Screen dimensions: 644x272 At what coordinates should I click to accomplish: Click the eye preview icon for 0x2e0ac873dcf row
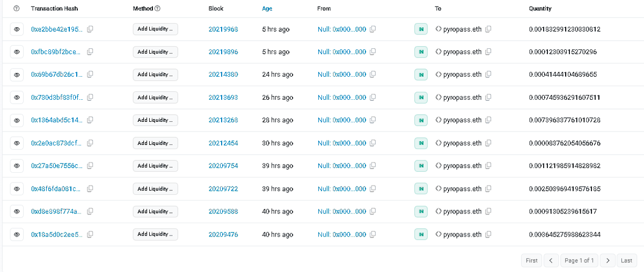point(17,143)
